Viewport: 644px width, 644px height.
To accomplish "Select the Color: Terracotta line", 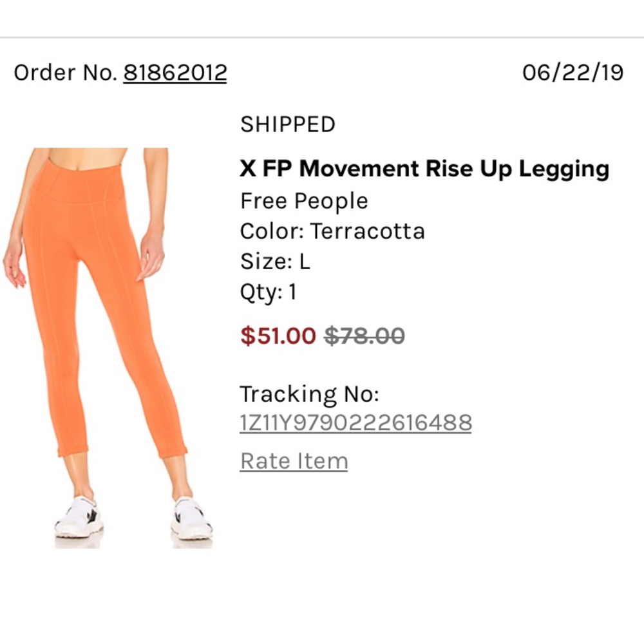I will click(332, 231).
